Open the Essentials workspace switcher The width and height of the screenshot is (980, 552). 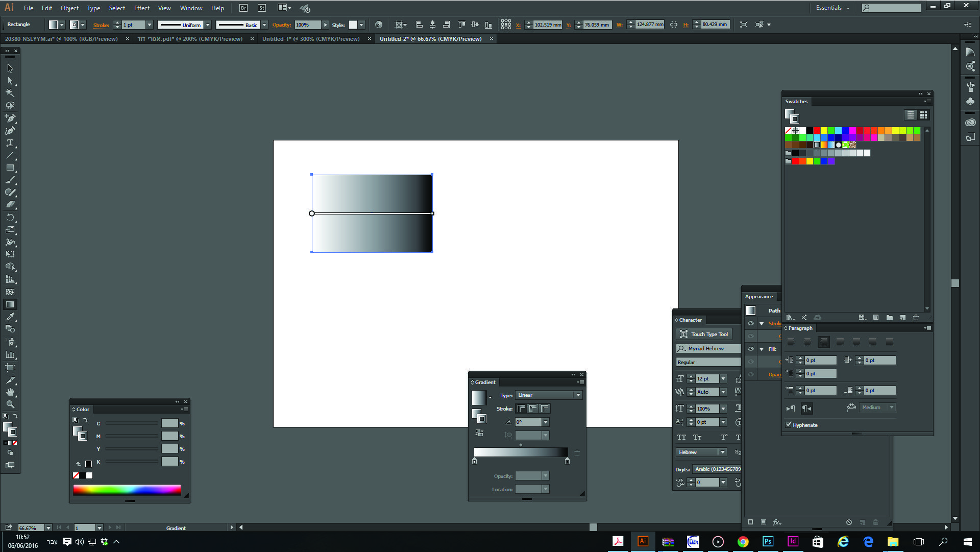(832, 8)
